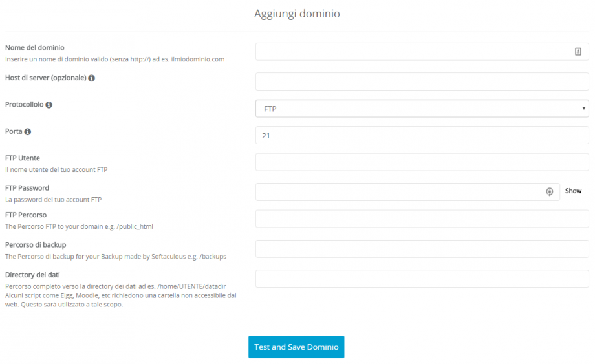
Task: Click the 'Host di server (opzionale)' label
Action: [x=45, y=78]
